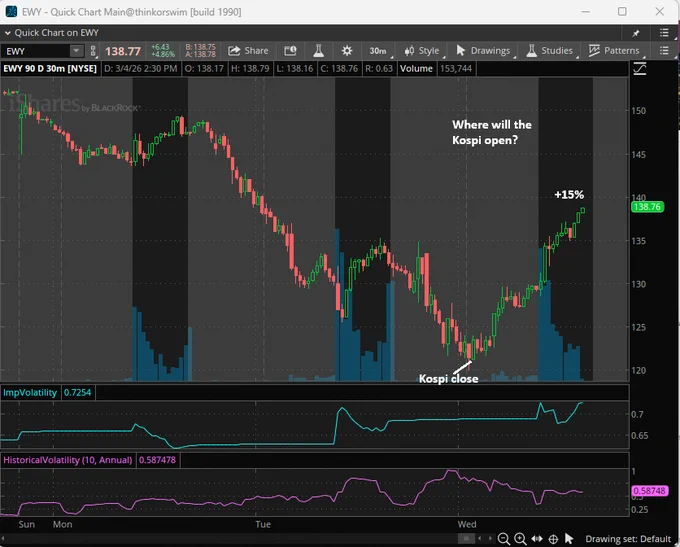
Task: Click the 0.587478 historical volatility value
Action: tap(157, 460)
